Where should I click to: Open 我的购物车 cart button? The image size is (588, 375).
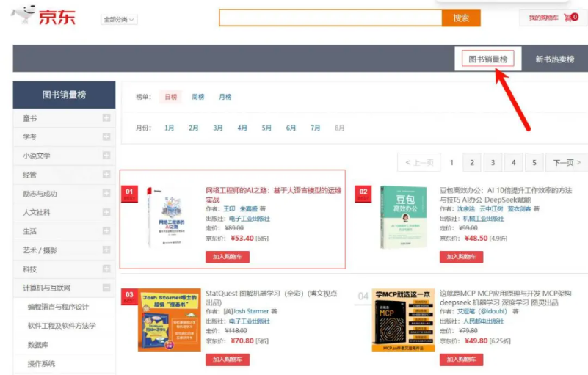click(x=553, y=18)
